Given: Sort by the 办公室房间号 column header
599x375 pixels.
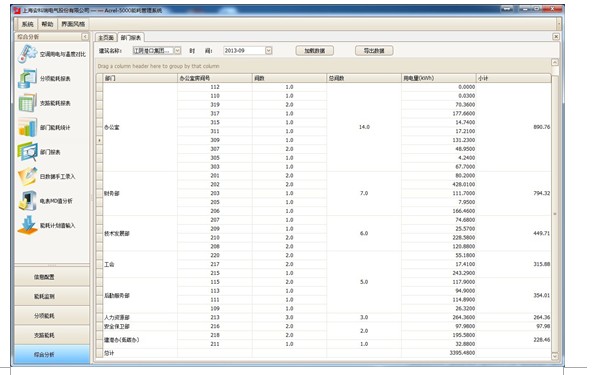Looking at the screenshot, I should (215, 78).
